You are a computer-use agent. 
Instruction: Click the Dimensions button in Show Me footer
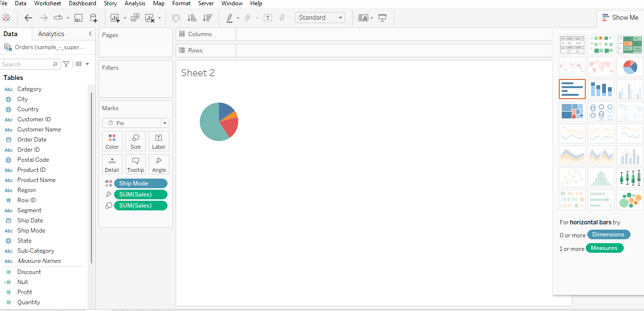tap(608, 234)
